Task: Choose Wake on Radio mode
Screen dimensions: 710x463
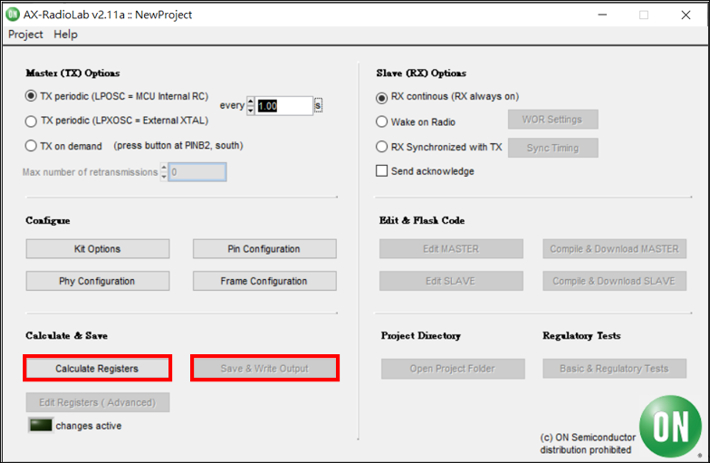Action: pyautogui.click(x=382, y=122)
